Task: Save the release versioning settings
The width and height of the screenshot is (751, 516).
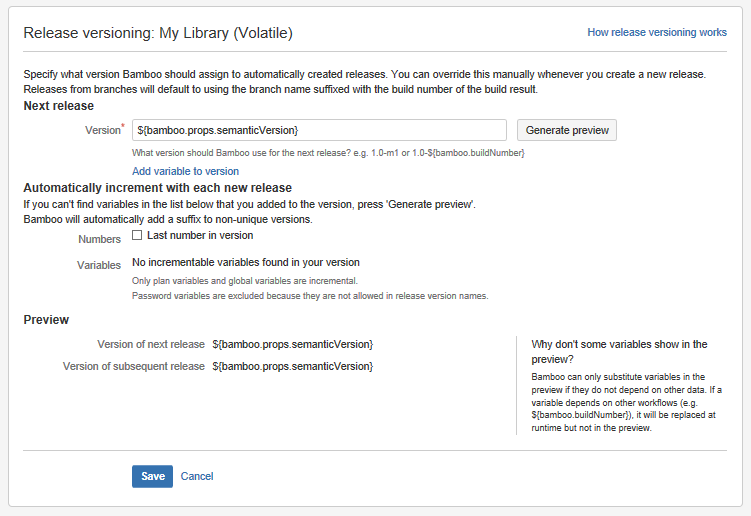Action: tap(152, 476)
